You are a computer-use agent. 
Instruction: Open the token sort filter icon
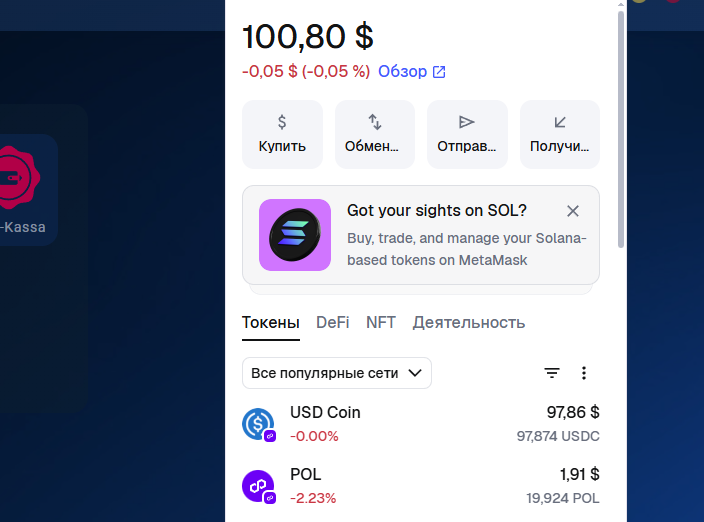[x=552, y=373]
